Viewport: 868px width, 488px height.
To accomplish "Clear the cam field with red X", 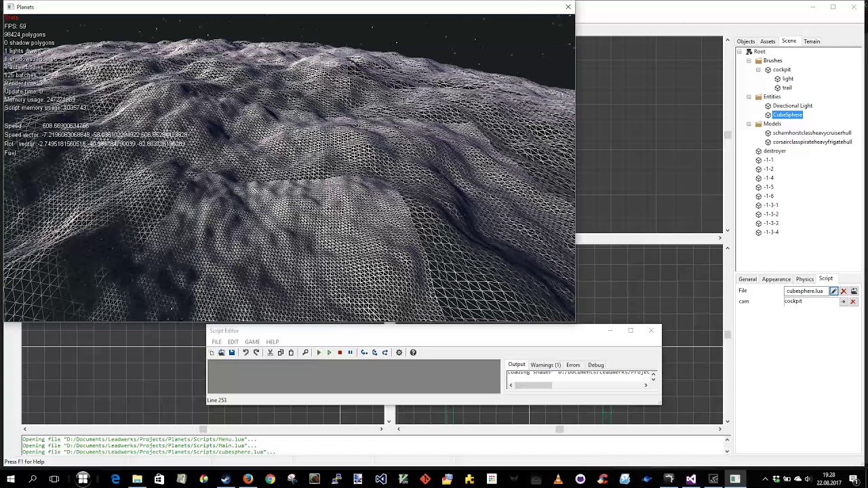I will [x=853, y=302].
